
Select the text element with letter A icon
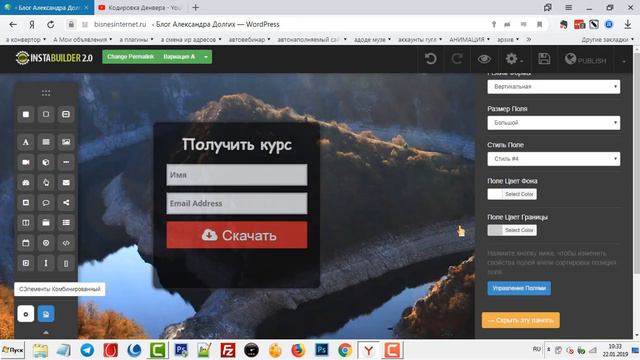[x=26, y=142]
